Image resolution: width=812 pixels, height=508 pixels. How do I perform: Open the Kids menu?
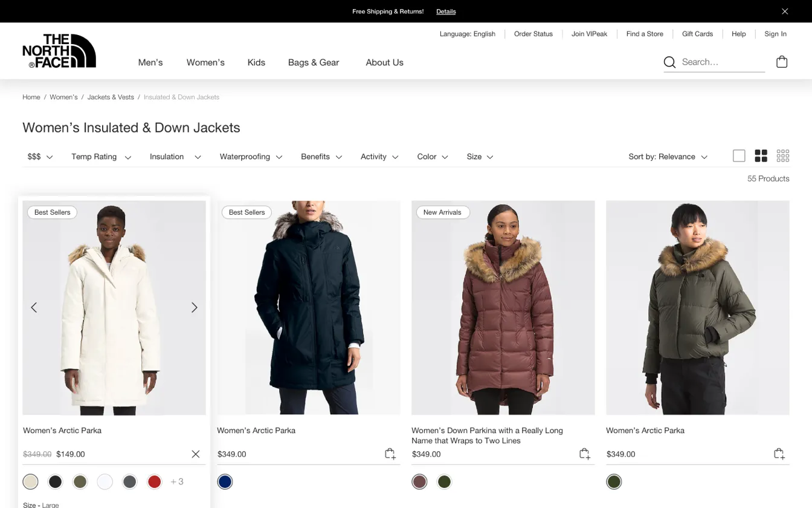click(256, 62)
